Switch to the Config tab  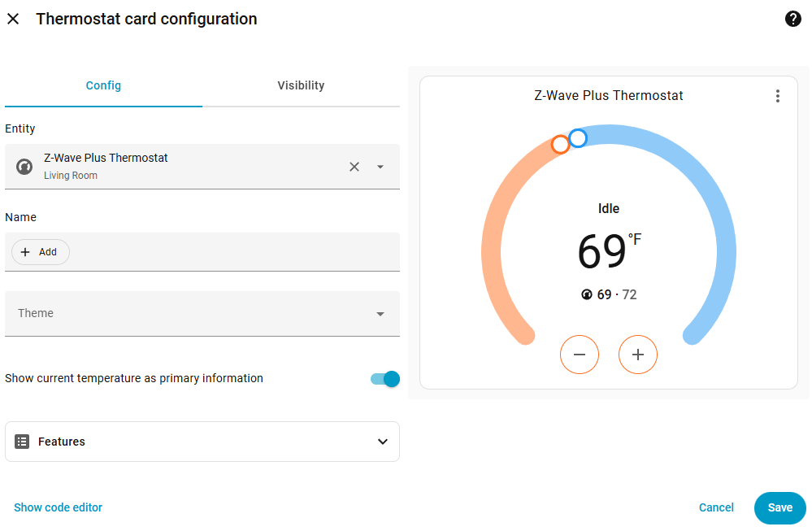(103, 85)
